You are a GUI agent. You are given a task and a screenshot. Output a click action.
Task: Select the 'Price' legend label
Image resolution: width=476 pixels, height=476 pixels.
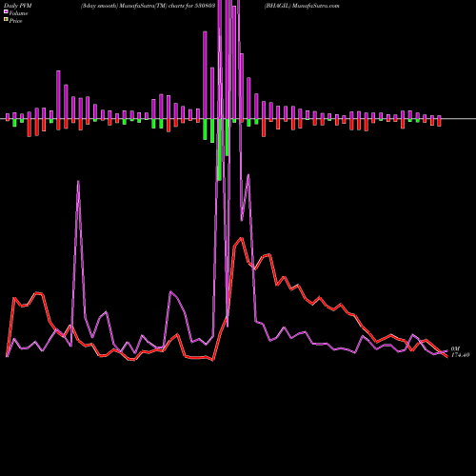[15, 21]
